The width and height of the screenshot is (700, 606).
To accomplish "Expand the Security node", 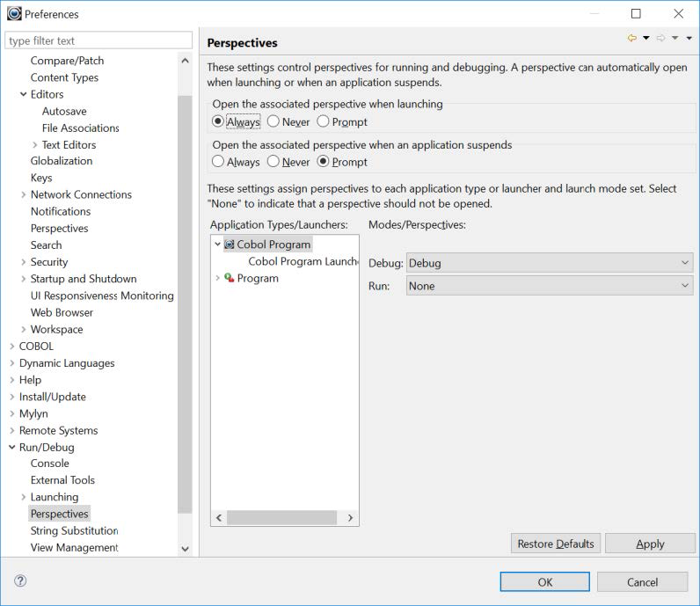I will [23, 262].
